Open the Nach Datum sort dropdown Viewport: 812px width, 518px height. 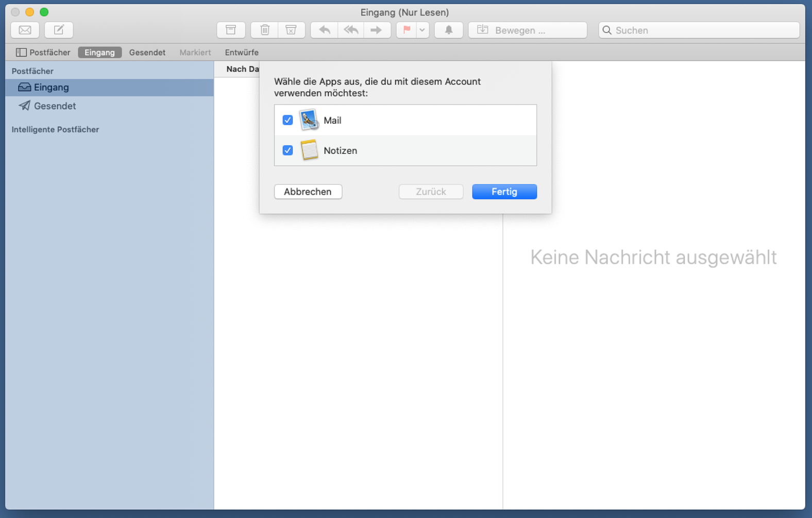242,69
